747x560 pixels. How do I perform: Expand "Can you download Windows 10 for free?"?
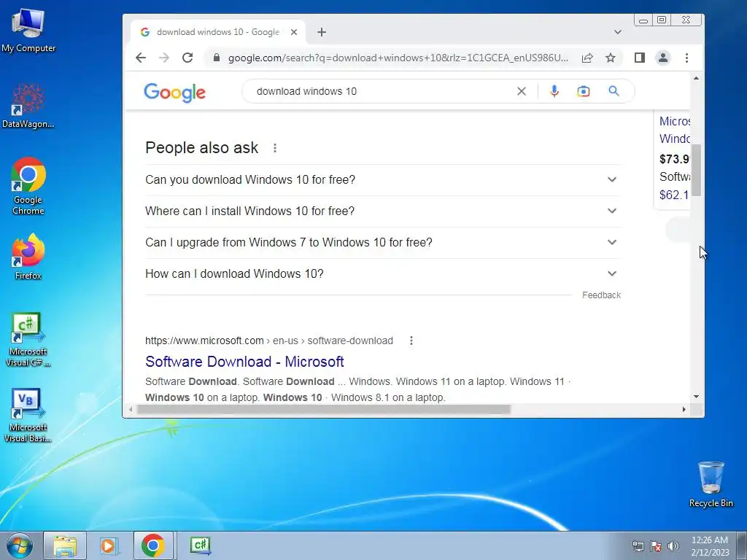[383, 179]
